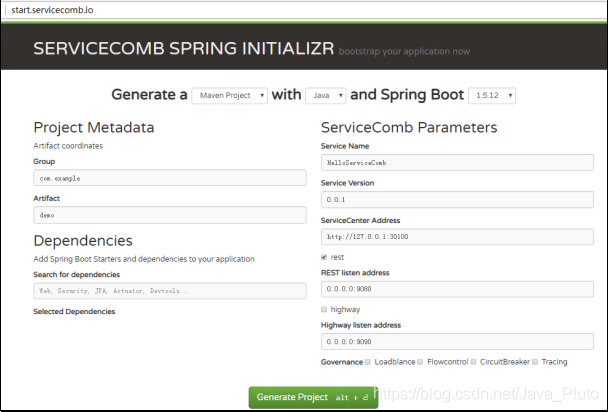Open the Java language dropdown

pos(326,95)
